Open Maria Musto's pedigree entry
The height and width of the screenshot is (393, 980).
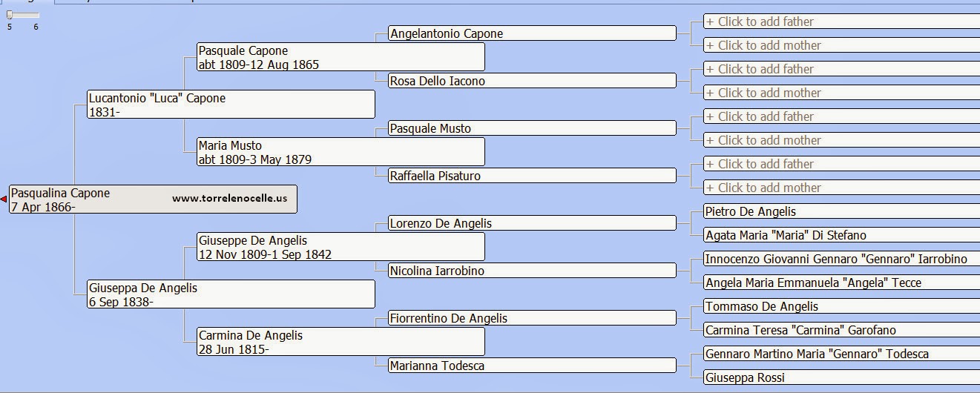341,152
